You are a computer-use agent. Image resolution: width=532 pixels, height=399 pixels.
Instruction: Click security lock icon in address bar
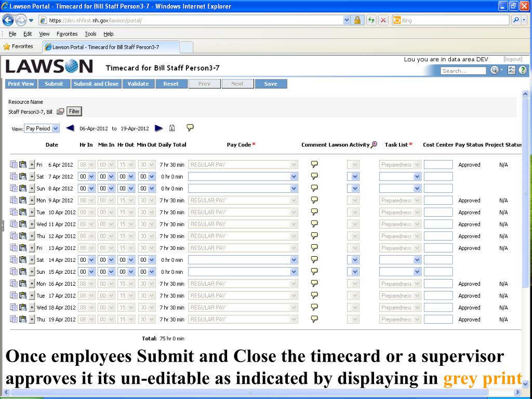click(357, 20)
